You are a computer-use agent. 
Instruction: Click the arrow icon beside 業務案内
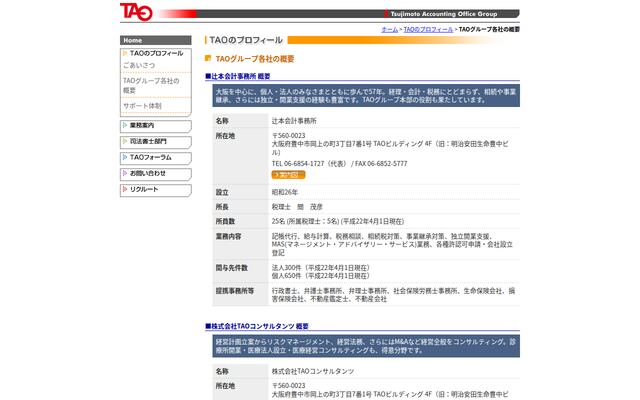point(125,125)
